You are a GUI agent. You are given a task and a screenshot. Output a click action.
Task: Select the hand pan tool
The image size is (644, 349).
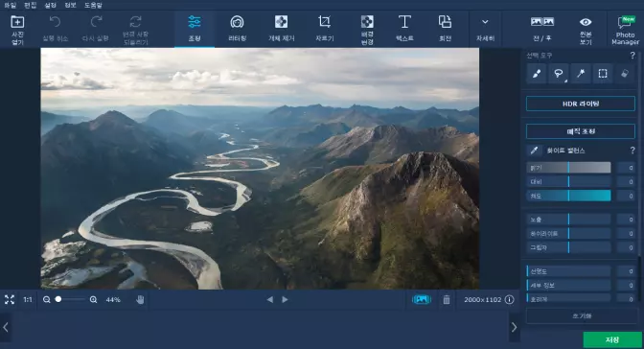click(x=140, y=300)
